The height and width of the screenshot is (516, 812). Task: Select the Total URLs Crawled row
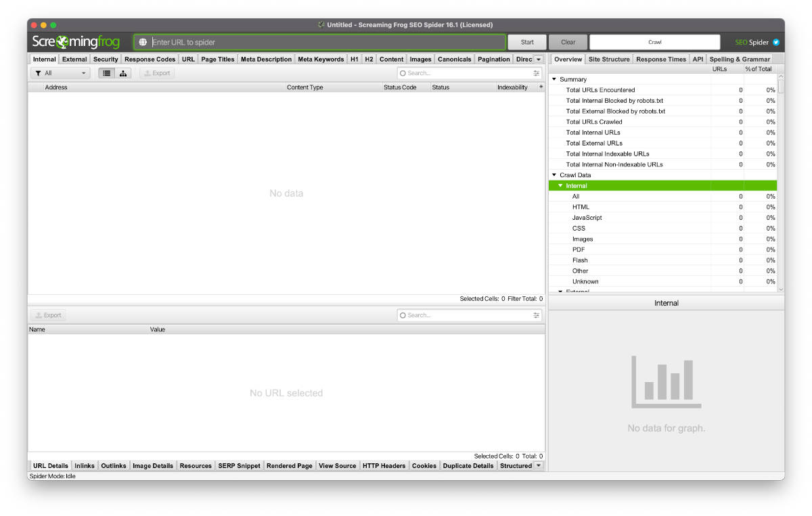(662, 122)
